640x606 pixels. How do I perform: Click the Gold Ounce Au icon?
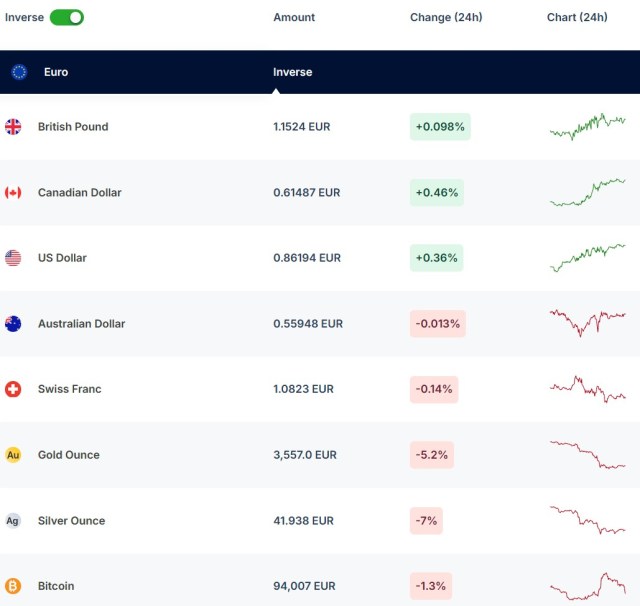coord(13,455)
